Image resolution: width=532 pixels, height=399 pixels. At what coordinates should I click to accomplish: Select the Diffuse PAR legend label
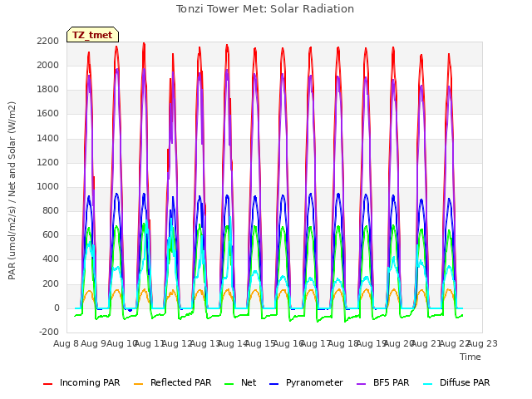point(465,382)
